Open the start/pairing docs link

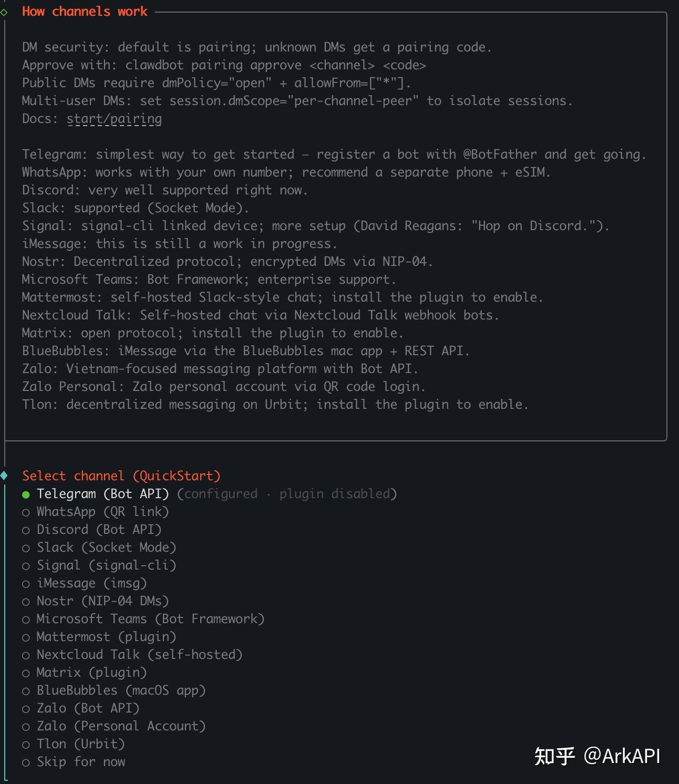[114, 119]
